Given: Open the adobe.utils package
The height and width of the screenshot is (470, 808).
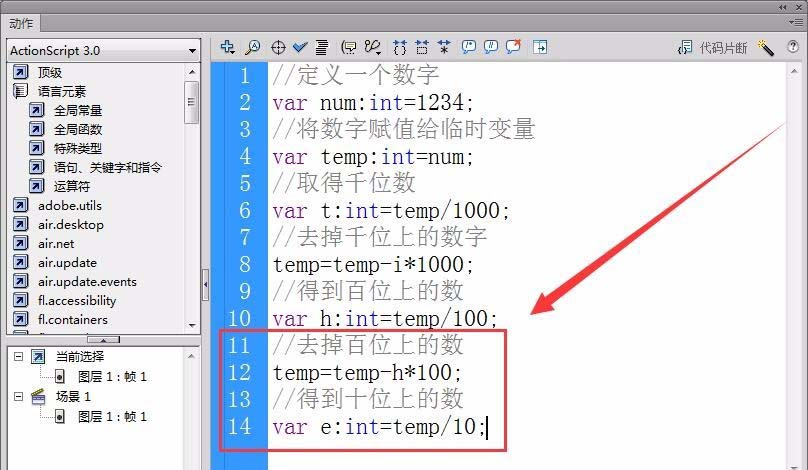Looking at the screenshot, I should pos(70,206).
